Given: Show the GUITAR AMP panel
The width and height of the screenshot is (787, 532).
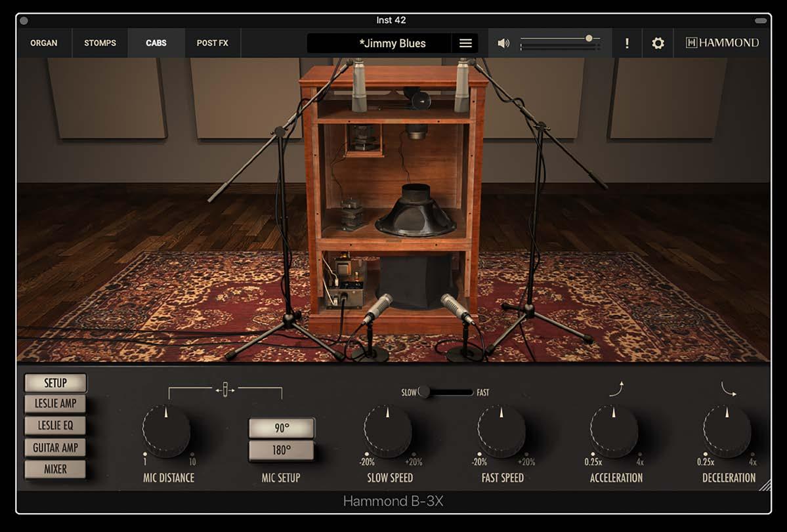Looking at the screenshot, I should (55, 448).
